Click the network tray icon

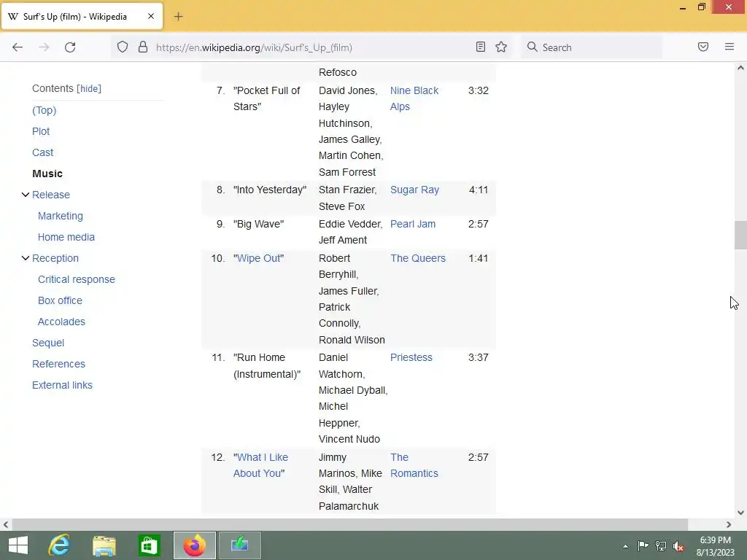click(x=661, y=545)
